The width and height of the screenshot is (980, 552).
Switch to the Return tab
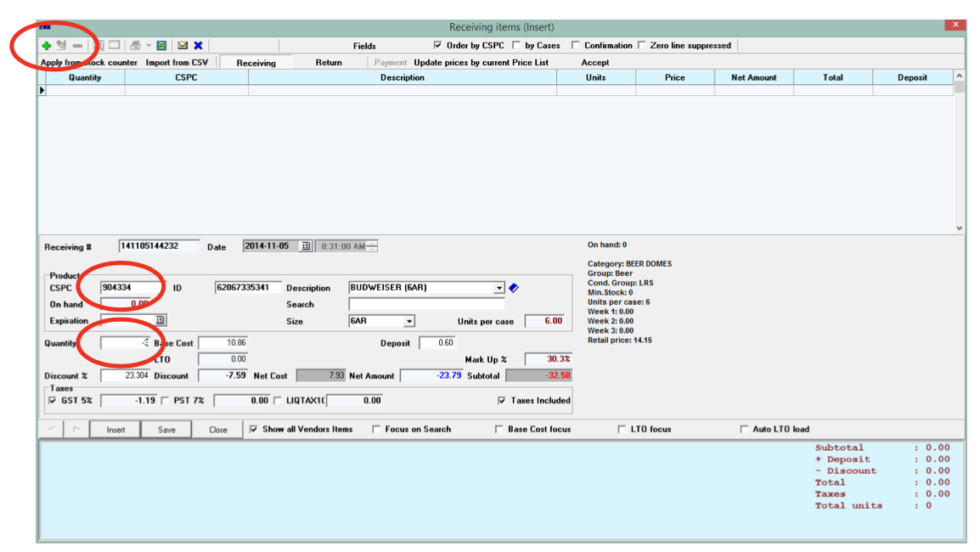coord(329,63)
